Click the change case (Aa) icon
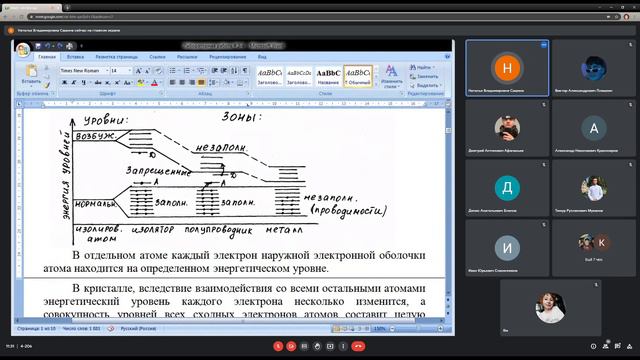Image resolution: width=640 pixels, height=360 pixels. pos(127,82)
